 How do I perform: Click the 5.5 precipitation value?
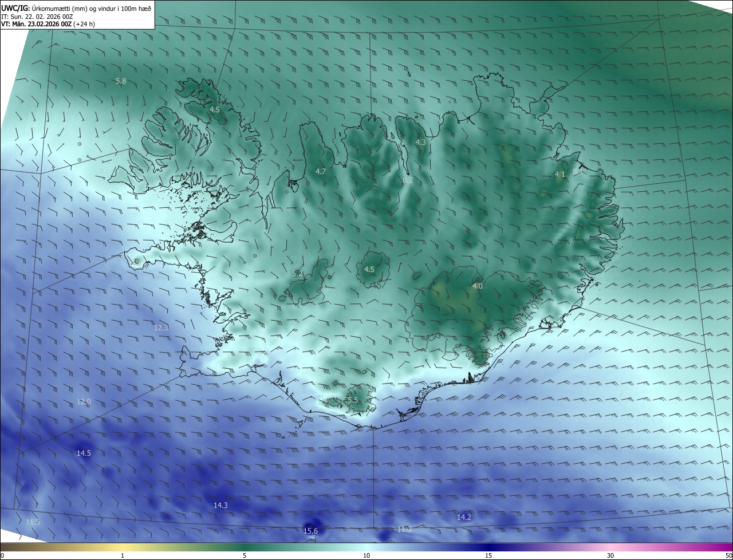click(x=353, y=400)
